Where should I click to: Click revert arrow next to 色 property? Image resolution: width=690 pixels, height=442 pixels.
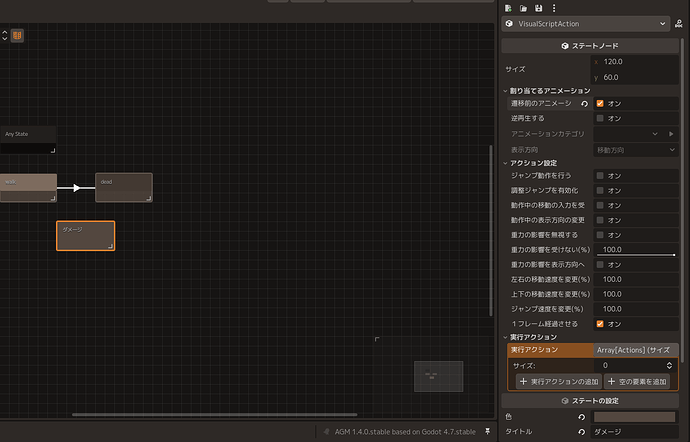click(x=582, y=417)
